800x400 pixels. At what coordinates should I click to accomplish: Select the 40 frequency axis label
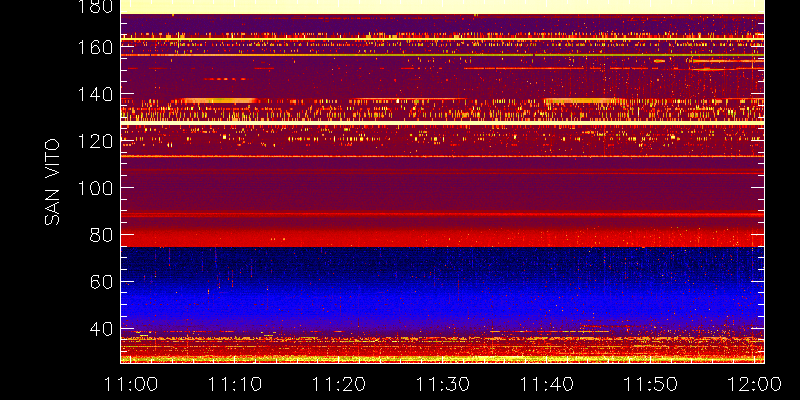[x=100, y=329]
